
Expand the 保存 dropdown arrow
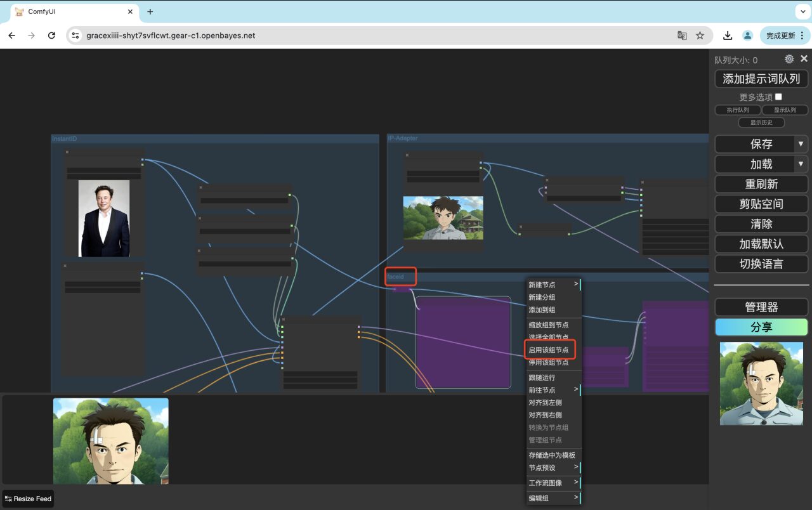801,144
